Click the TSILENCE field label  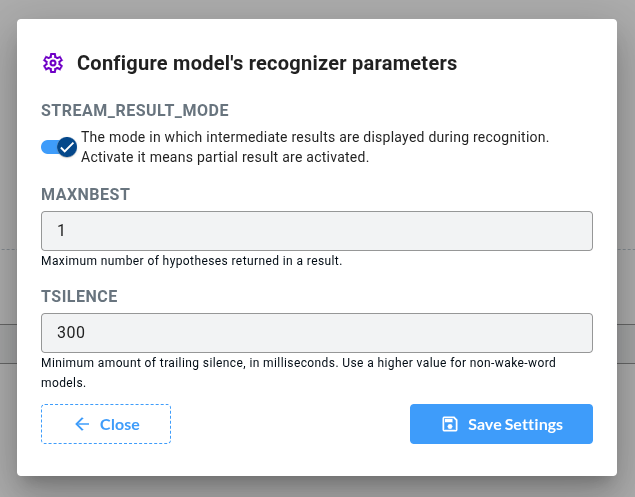click(80, 297)
